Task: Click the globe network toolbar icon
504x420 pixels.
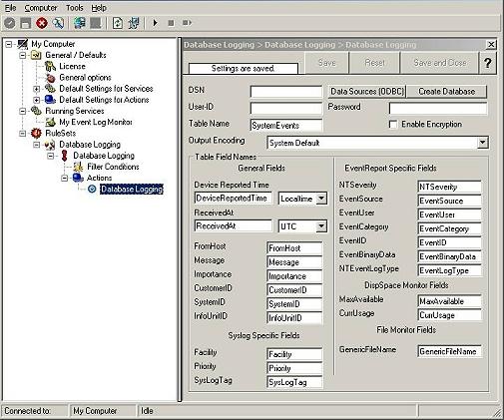Action: 80,23
